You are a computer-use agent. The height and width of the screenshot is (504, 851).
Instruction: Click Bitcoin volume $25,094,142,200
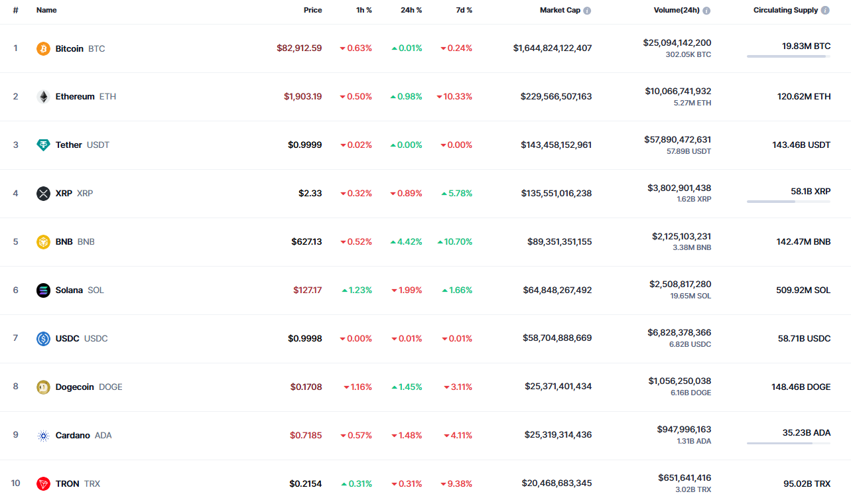tap(677, 42)
